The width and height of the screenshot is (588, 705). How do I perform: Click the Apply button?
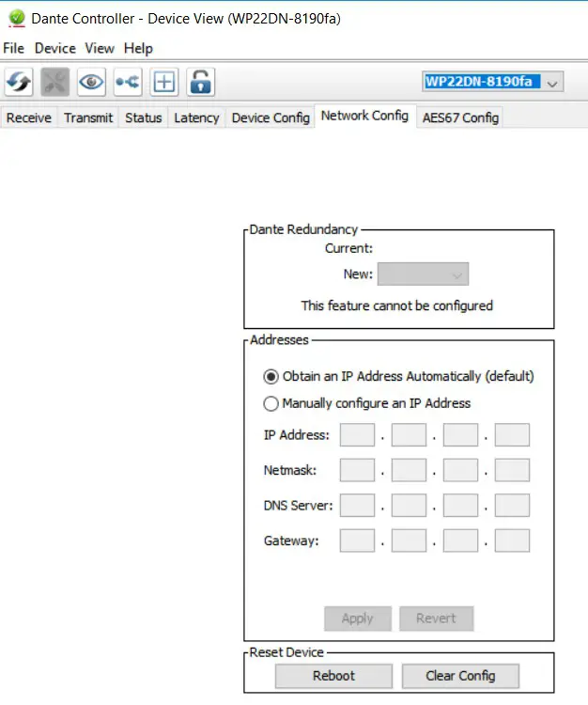point(358,619)
